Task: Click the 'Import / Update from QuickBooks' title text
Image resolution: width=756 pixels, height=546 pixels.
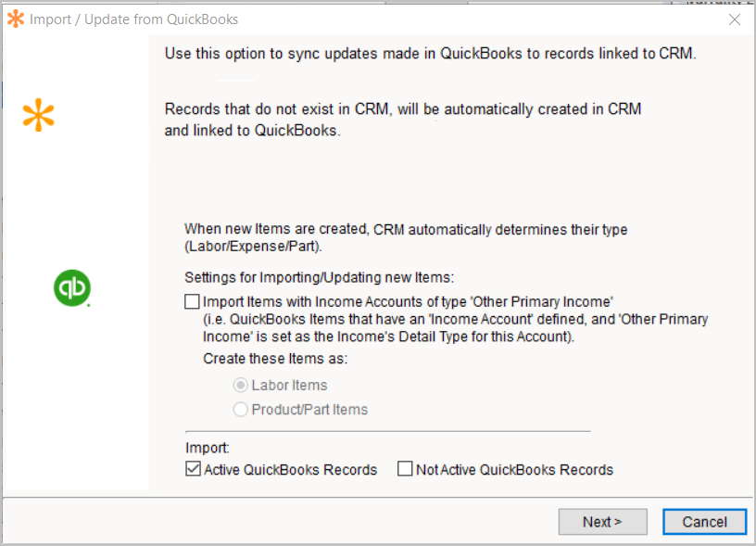Action: [133, 19]
